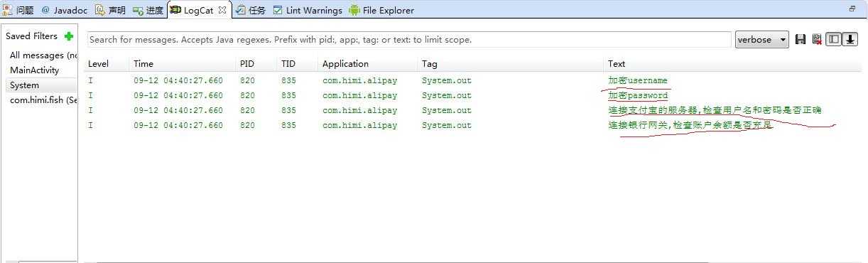The height and width of the screenshot is (263, 868).
Task: Switch to the Javadoc tab
Action: pos(64,10)
